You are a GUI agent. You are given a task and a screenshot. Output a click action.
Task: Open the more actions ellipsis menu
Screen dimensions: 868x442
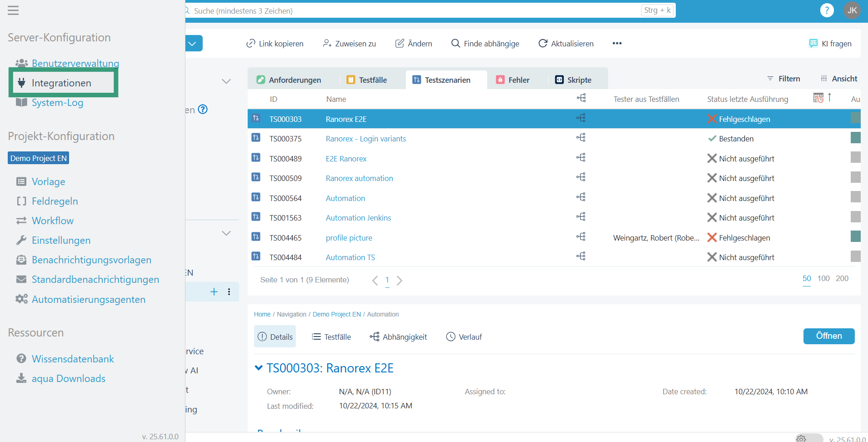pyautogui.click(x=617, y=43)
